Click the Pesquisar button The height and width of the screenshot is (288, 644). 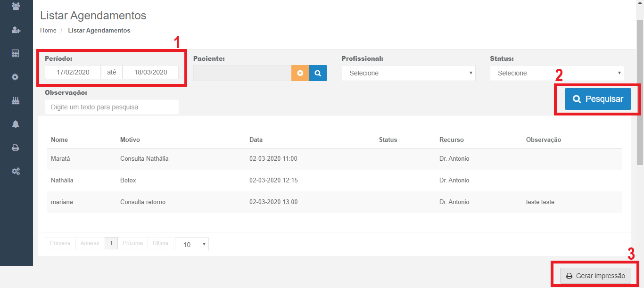598,99
